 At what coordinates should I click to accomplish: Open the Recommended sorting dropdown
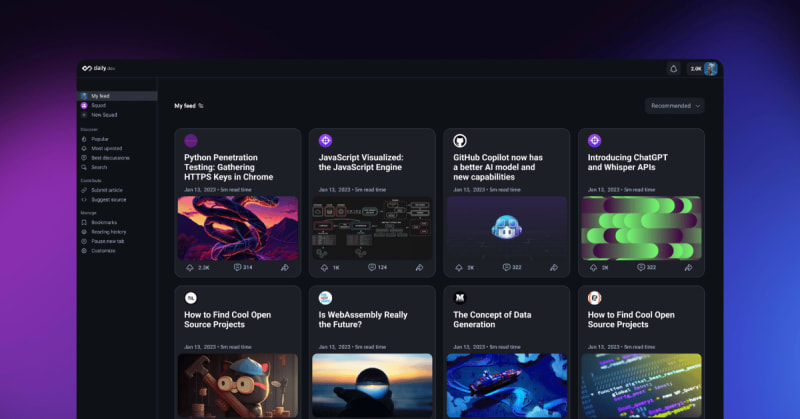pos(674,106)
